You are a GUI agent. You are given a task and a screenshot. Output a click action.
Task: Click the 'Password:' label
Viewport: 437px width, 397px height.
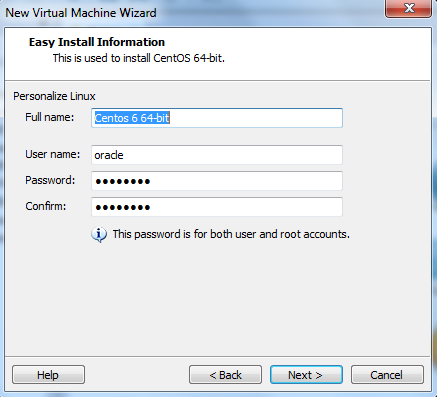50,180
